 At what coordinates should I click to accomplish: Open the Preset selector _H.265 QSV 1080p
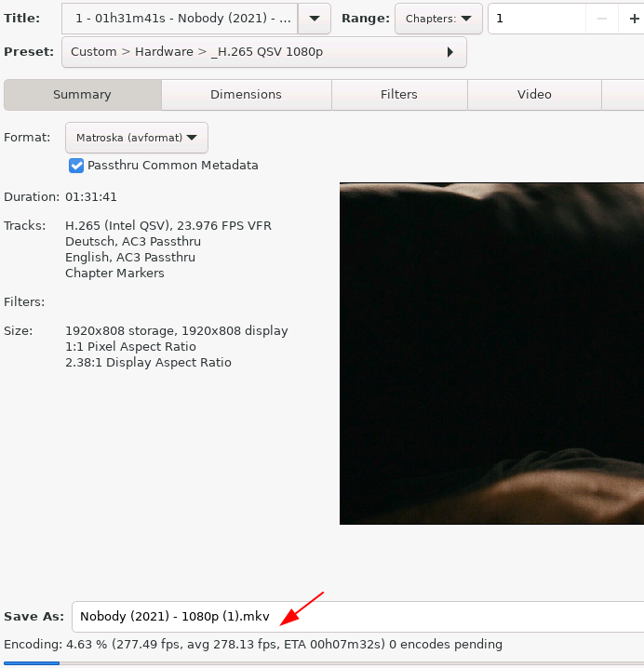tap(263, 52)
